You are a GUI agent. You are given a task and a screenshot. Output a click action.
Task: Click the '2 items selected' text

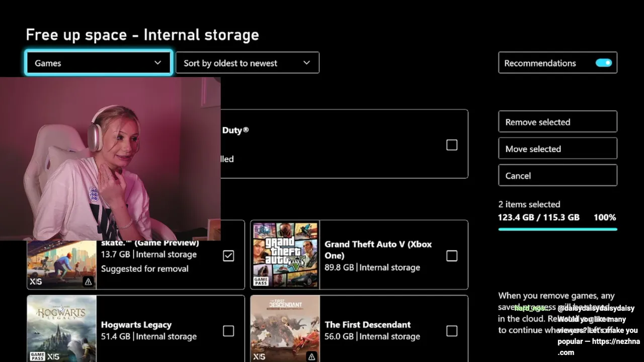click(x=529, y=204)
